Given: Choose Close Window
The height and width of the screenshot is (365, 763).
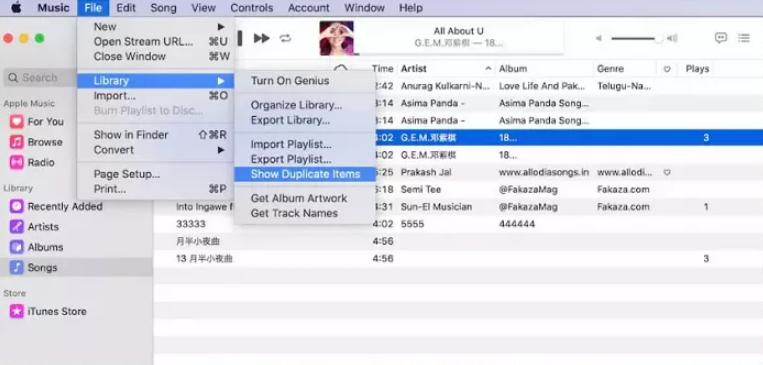Looking at the screenshot, I should [155, 56].
